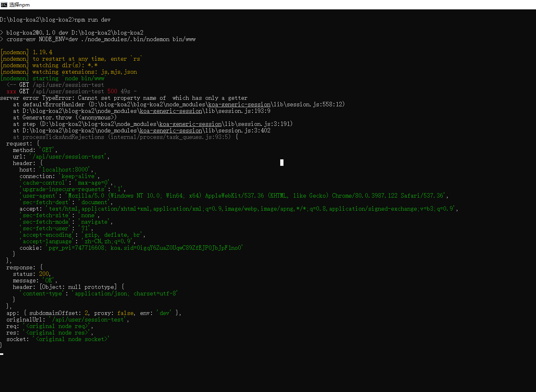The width and height of the screenshot is (536, 392).
Task: Click the "host: 'localhost:8000'" line
Action: point(57,170)
